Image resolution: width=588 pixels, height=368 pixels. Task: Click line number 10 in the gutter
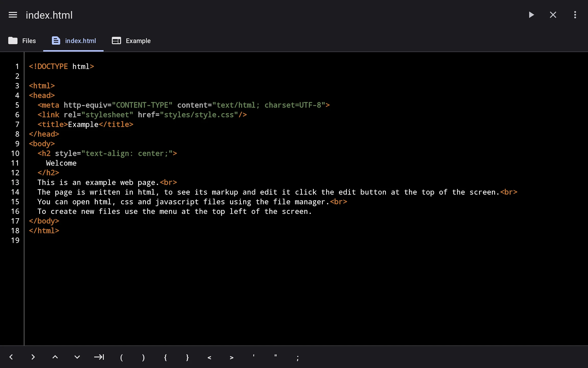click(x=15, y=154)
